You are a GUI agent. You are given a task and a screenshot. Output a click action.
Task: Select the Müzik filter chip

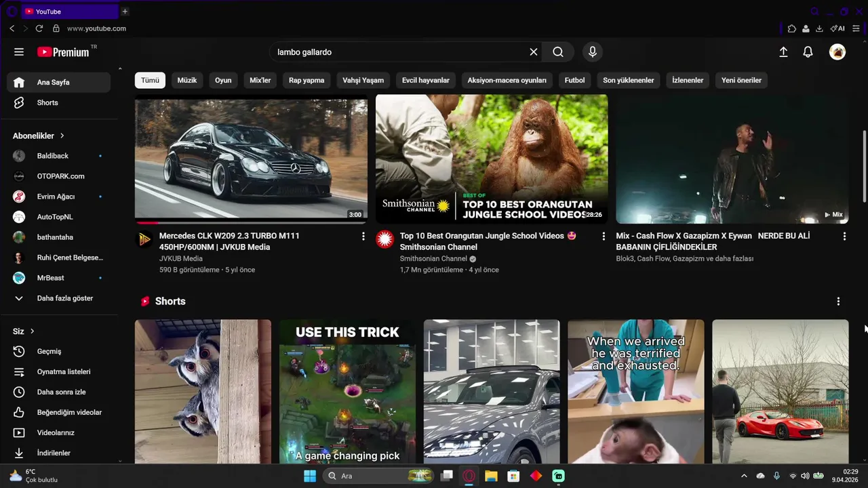point(187,80)
